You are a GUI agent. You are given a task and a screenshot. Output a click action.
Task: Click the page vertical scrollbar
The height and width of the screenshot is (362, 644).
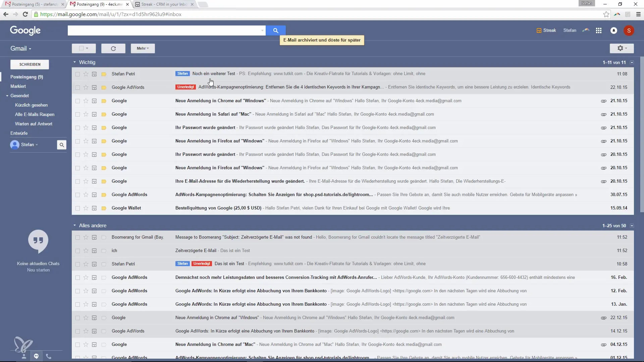[x=642, y=134]
